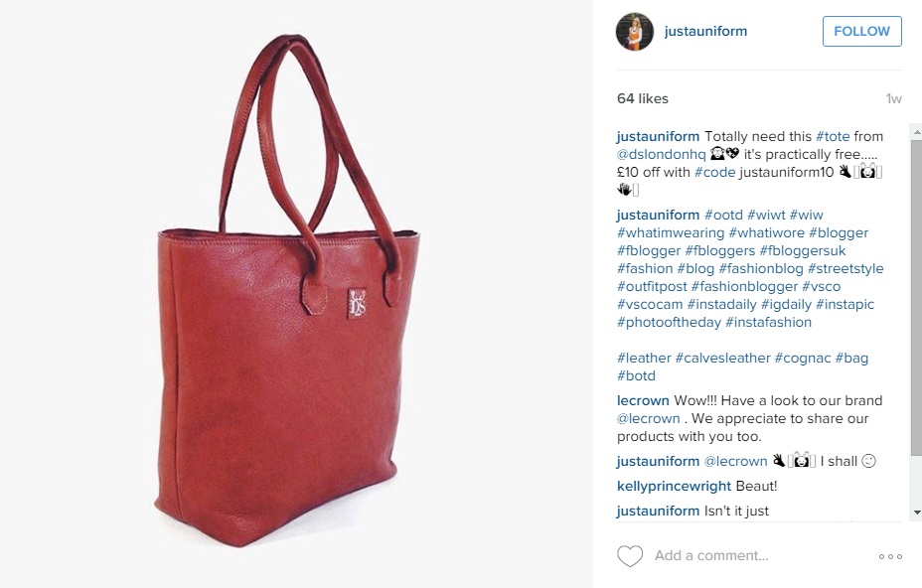Open the #tote hashtag
This screenshot has width=922, height=588.
[833, 136]
